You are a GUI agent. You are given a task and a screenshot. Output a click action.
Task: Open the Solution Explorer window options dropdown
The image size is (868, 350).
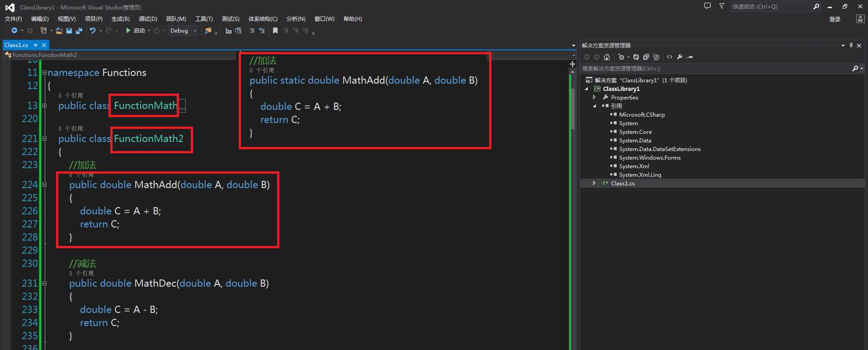point(843,45)
